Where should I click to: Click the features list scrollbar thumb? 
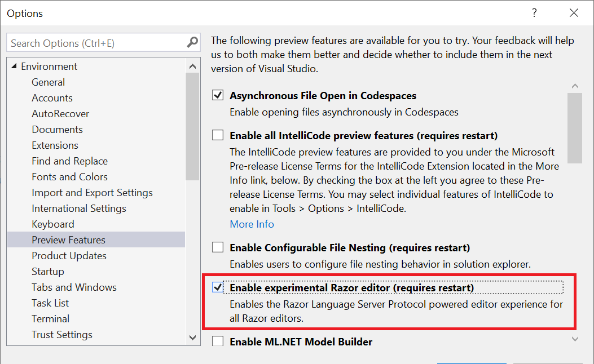(x=575, y=128)
